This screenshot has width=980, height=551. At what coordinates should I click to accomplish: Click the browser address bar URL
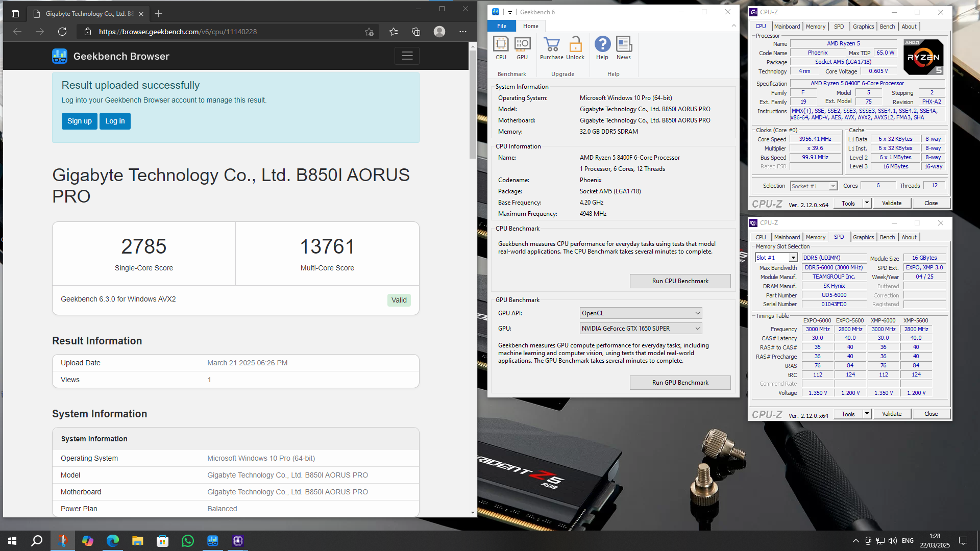point(178,32)
